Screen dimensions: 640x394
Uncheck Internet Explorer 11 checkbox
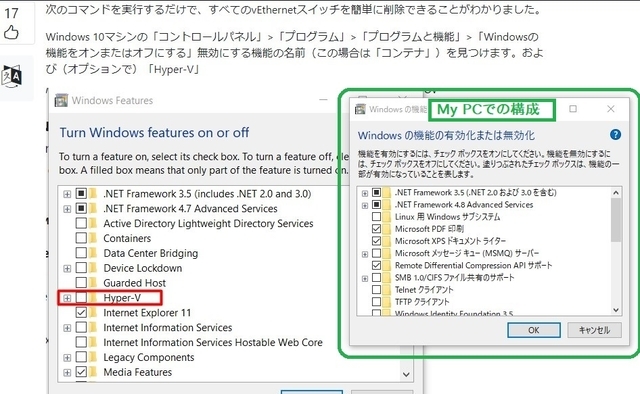81,312
